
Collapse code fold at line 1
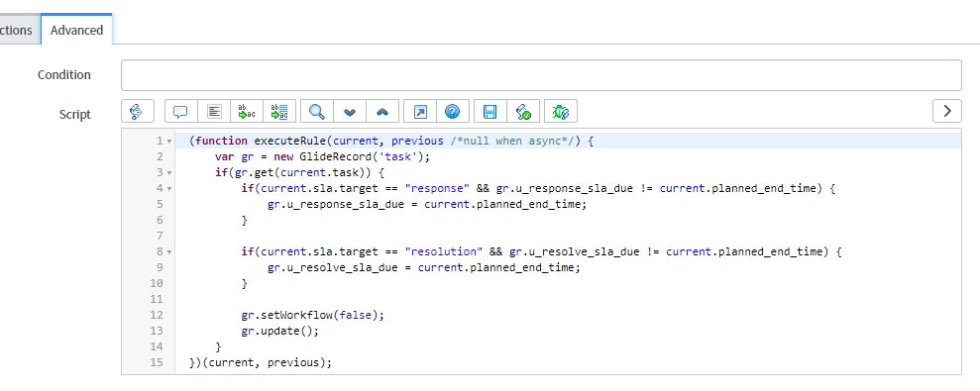click(x=169, y=142)
